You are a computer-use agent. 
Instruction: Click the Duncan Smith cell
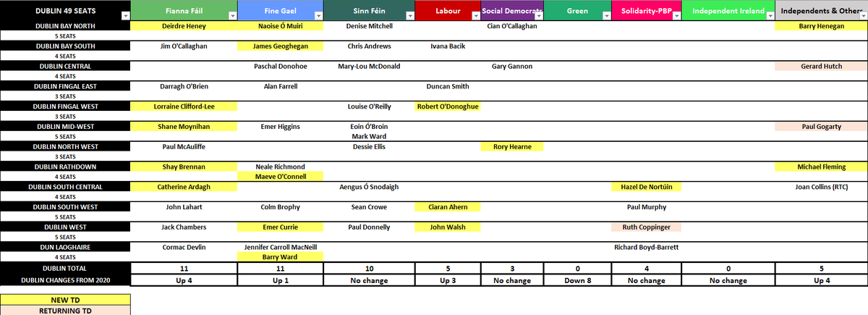(x=448, y=86)
